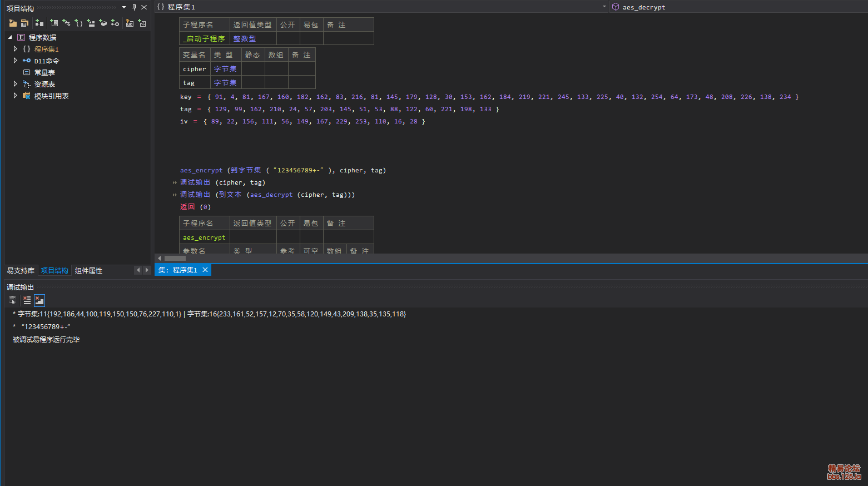Click the E icon beside 程序数据
Viewport: 868px width, 486px height.
tap(21, 37)
